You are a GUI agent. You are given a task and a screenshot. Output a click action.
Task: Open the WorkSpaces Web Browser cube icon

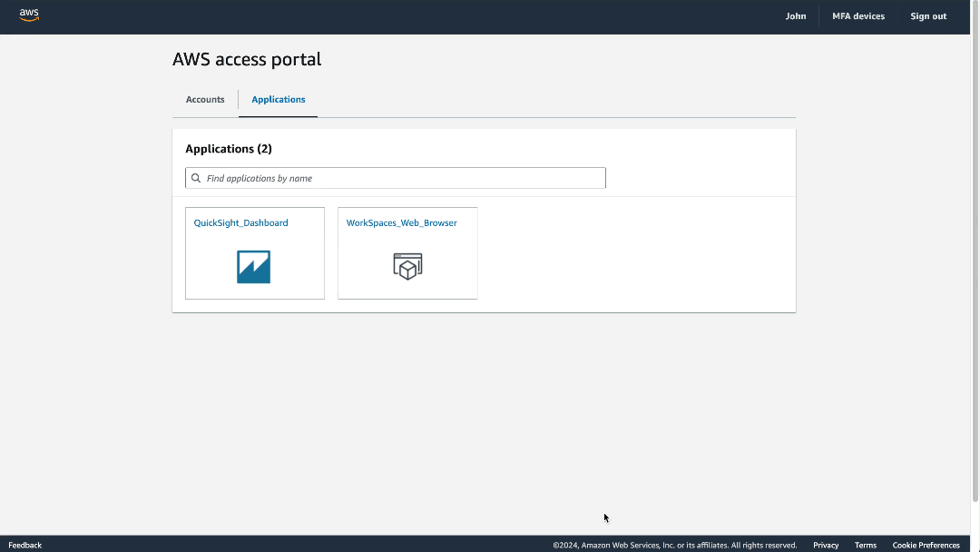click(407, 266)
